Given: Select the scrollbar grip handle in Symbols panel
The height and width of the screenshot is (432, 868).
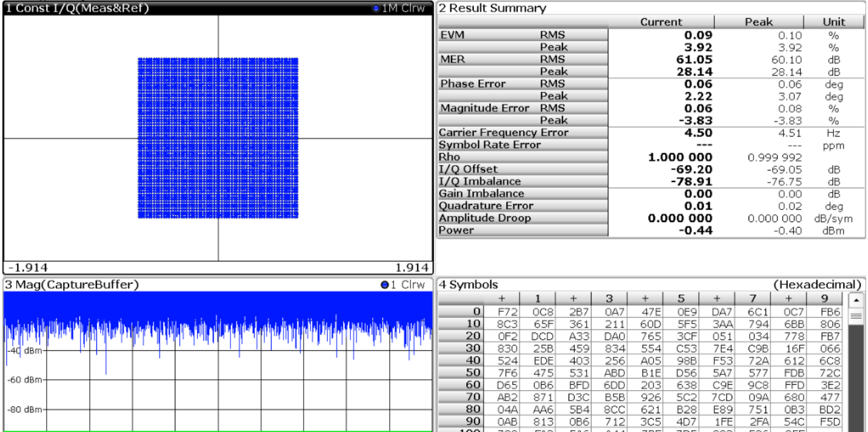Looking at the screenshot, I should click(x=855, y=316).
